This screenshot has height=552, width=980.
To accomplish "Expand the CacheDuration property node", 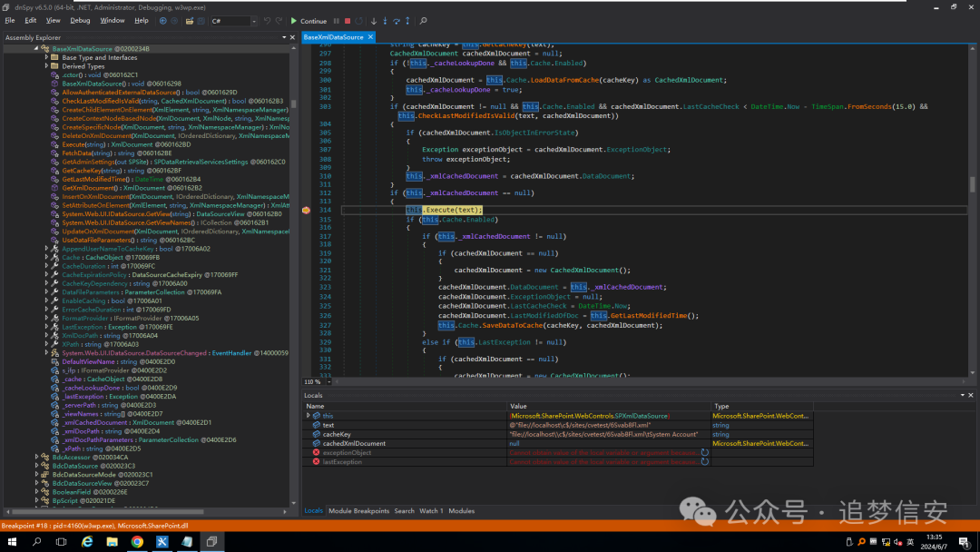I will [46, 266].
